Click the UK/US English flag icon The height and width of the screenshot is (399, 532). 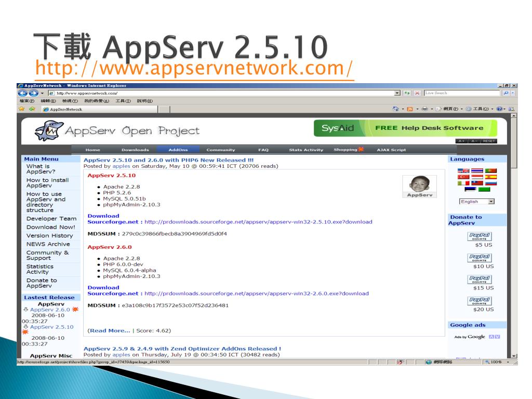pos(463,170)
